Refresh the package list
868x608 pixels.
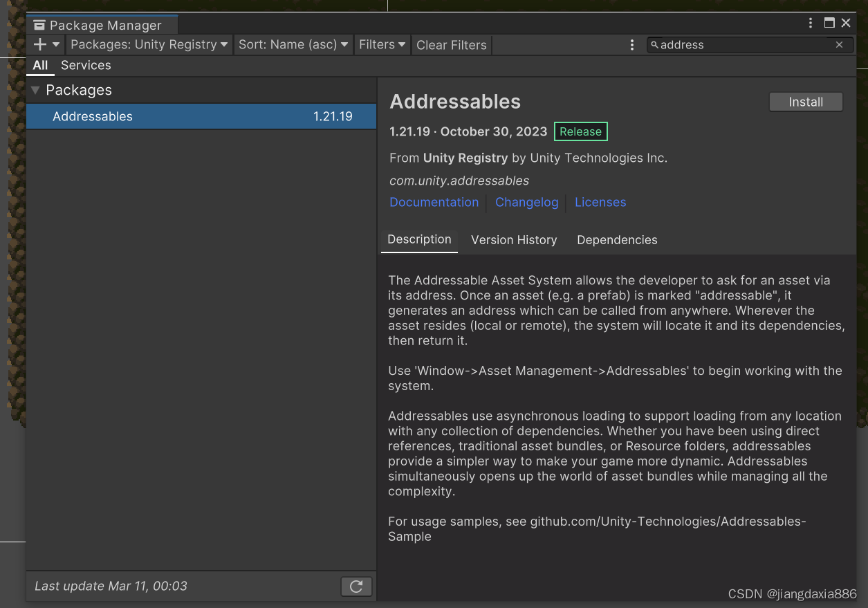[x=356, y=587]
